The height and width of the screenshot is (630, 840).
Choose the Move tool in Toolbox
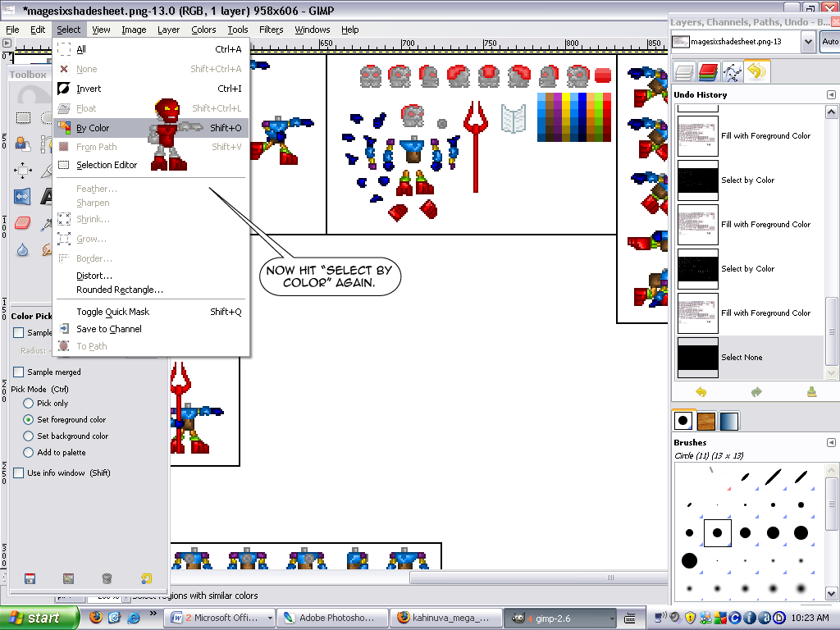pyautogui.click(x=22, y=171)
